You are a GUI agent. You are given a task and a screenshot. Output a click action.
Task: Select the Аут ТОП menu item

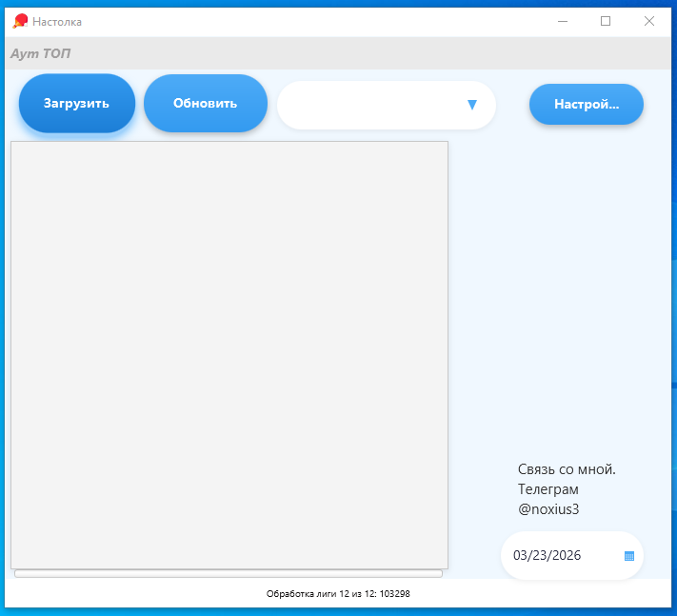(x=40, y=53)
